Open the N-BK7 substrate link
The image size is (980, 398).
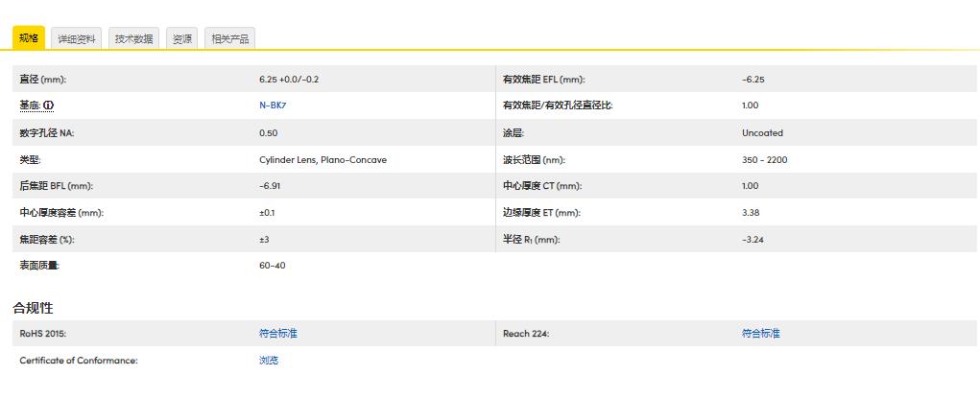[273, 105]
